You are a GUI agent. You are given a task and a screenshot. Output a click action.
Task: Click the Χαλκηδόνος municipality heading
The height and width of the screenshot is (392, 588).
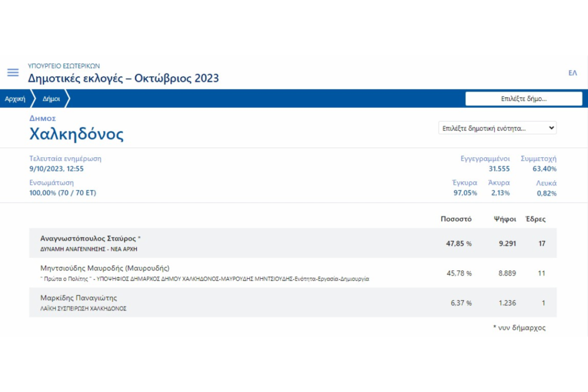pos(76,134)
